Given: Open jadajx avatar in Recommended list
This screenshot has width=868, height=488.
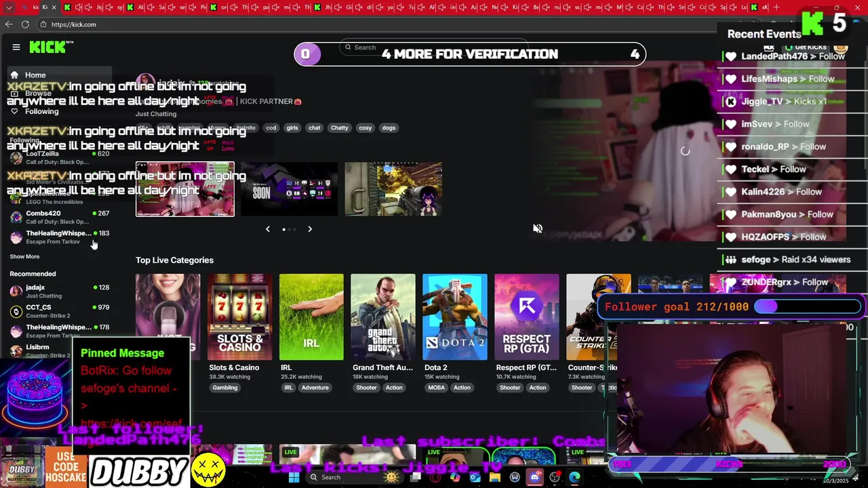Looking at the screenshot, I should click(16, 291).
